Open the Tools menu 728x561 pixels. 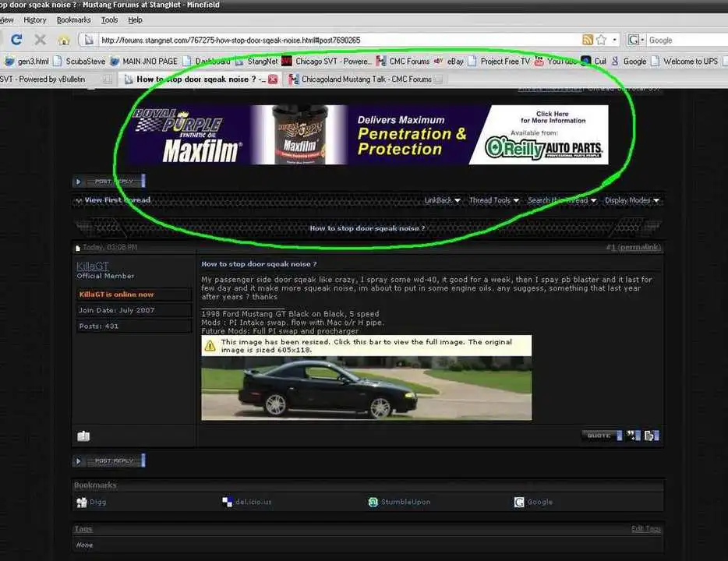(110, 20)
